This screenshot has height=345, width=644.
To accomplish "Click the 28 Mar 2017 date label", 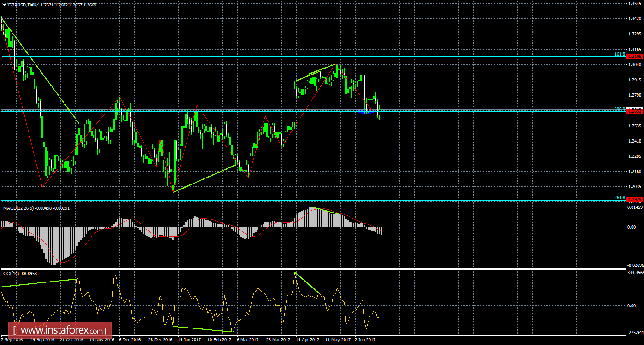I will [277, 341].
